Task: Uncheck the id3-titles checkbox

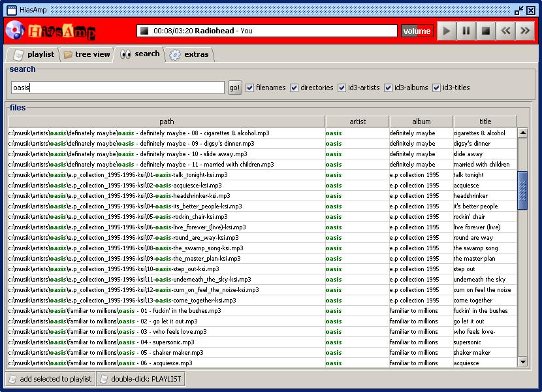Action: (x=437, y=88)
